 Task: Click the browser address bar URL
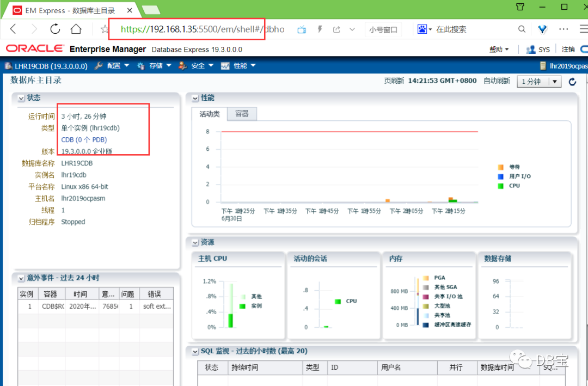coord(203,29)
